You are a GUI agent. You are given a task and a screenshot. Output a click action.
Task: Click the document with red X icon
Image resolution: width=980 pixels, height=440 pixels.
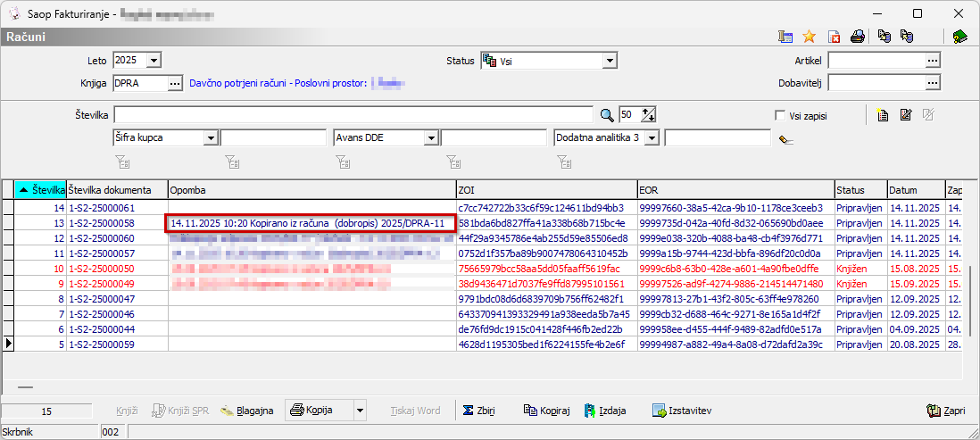coord(834,37)
